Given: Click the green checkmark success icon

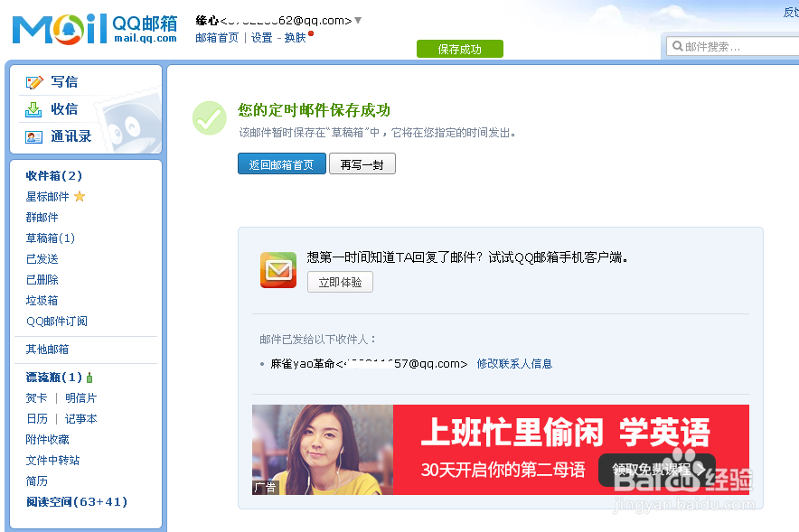Looking at the screenshot, I should pyautogui.click(x=209, y=117).
